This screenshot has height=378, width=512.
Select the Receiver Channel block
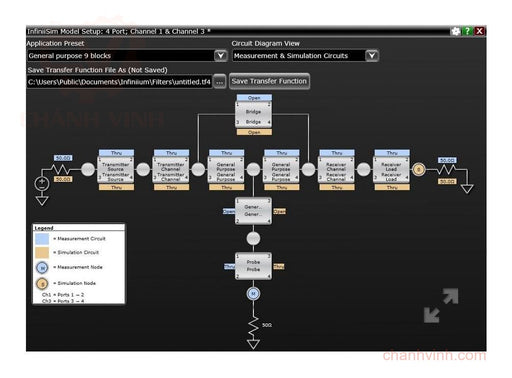pyautogui.click(x=336, y=170)
